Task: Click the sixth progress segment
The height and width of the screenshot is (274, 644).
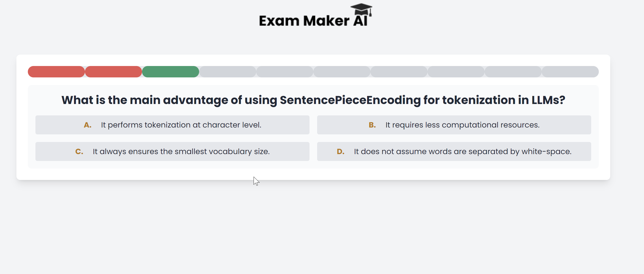Action: point(342,72)
